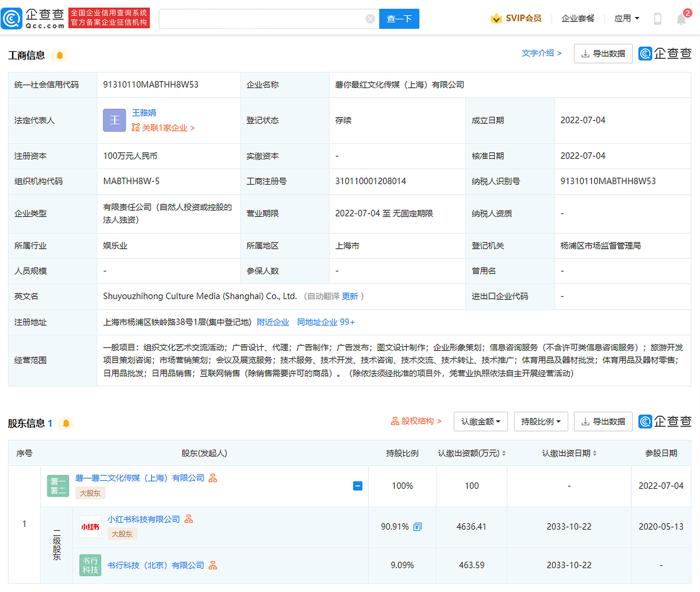Viewport: 700px width, 592px height.
Task: Click the detail icon beside 90.91%
Action: [x=418, y=527]
